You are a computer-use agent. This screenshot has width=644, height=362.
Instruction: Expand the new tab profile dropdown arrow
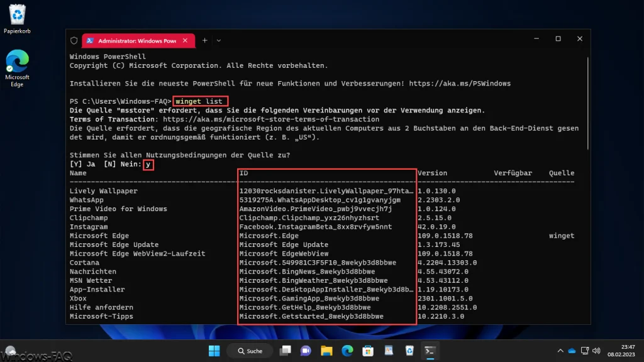(x=219, y=41)
